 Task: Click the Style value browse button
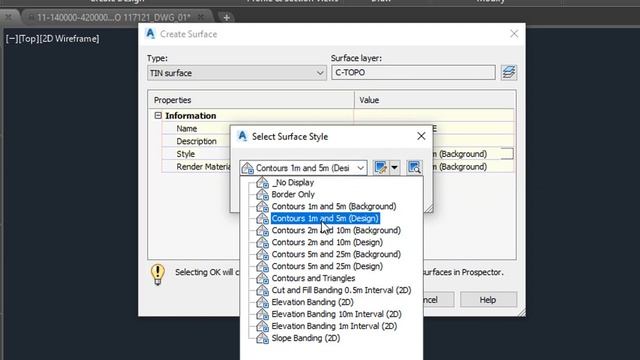tap(507, 154)
